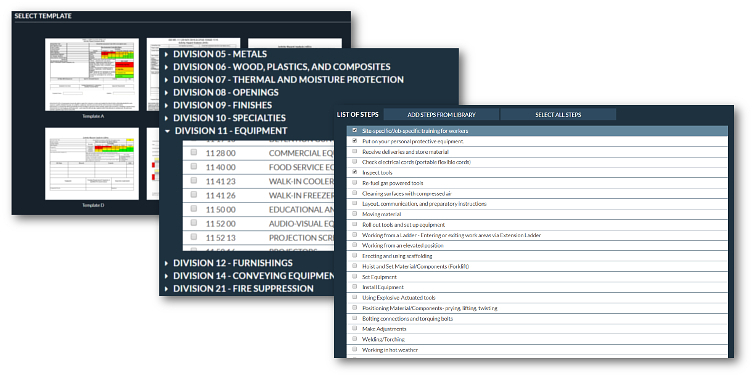Check the Welding/Torching checkbox
Viewport: 753px width, 377px height.
click(x=355, y=339)
